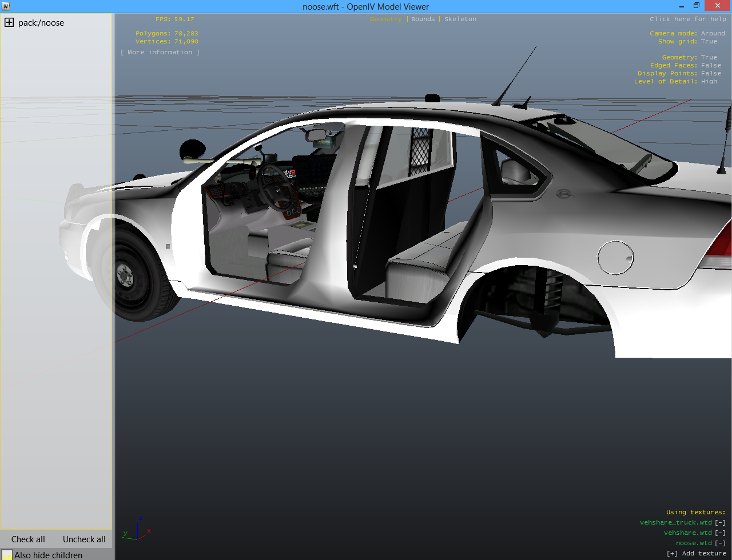The image size is (732, 560).
Task: Expand the pack:/noose tree node
Action: tap(9, 23)
